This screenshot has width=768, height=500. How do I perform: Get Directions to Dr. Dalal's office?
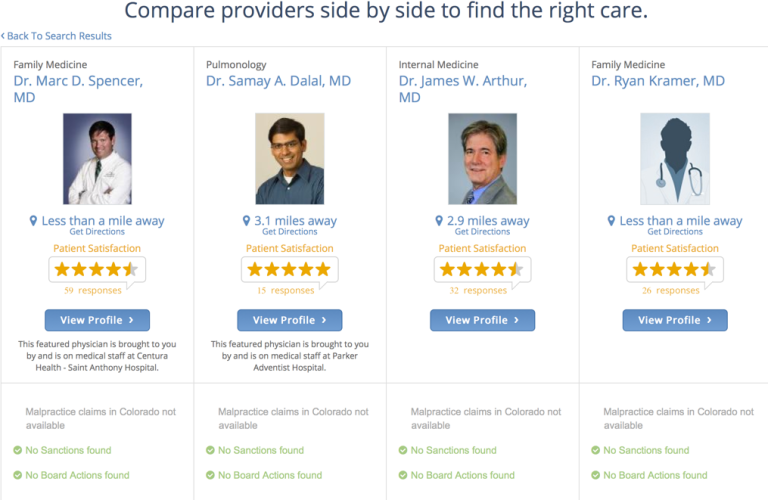point(289,232)
